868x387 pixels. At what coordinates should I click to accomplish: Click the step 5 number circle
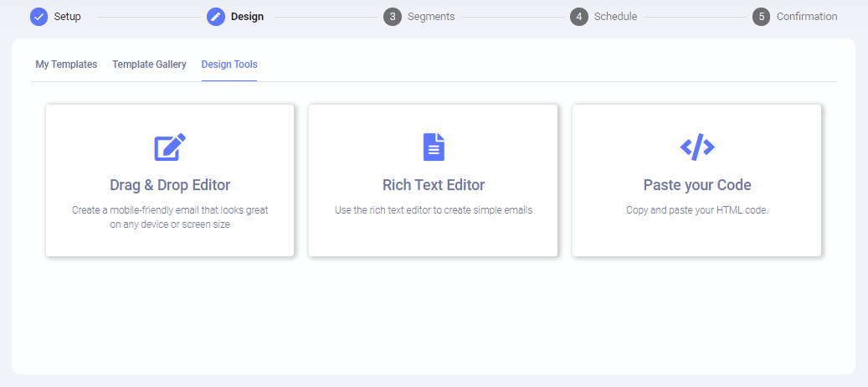pyautogui.click(x=761, y=17)
